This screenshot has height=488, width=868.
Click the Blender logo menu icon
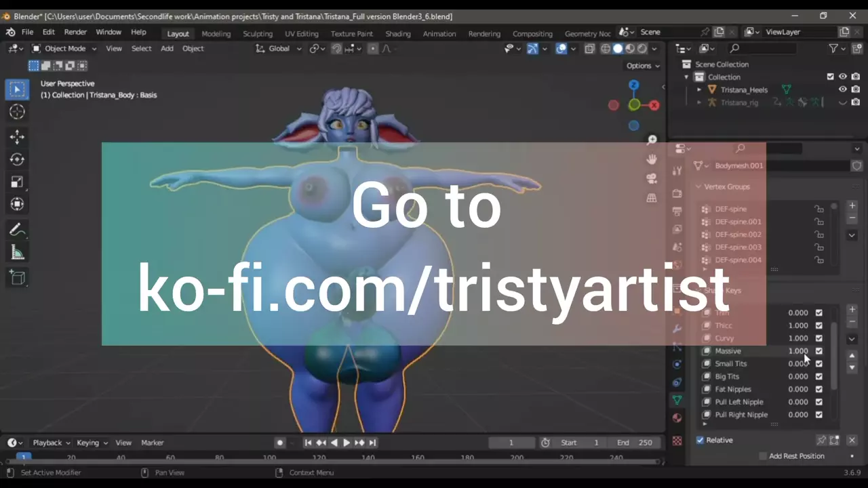point(11,32)
